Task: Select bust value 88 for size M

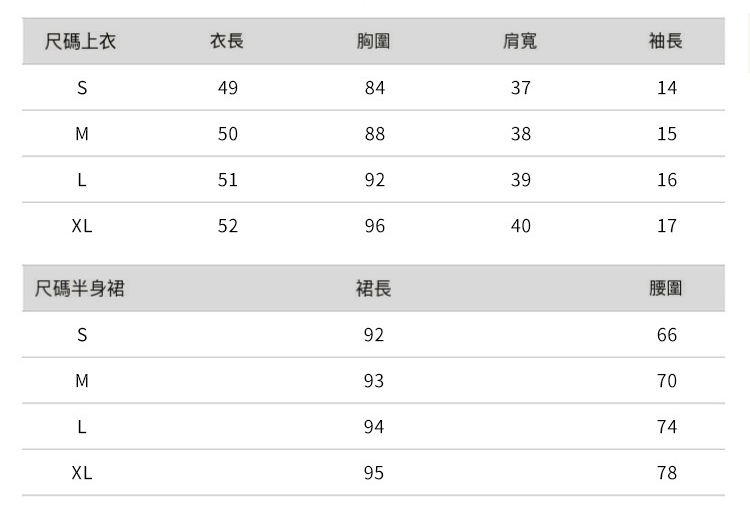Action: (x=375, y=134)
